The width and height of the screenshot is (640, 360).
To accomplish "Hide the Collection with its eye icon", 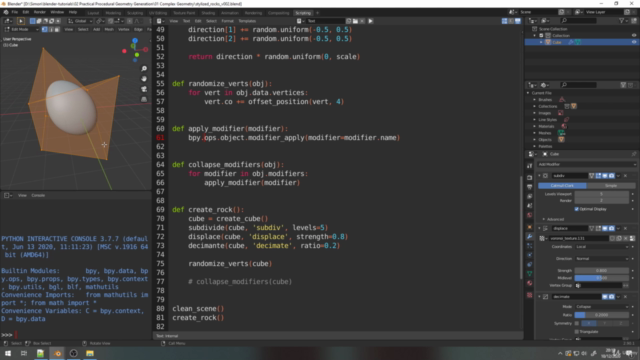I will tap(634, 36).
